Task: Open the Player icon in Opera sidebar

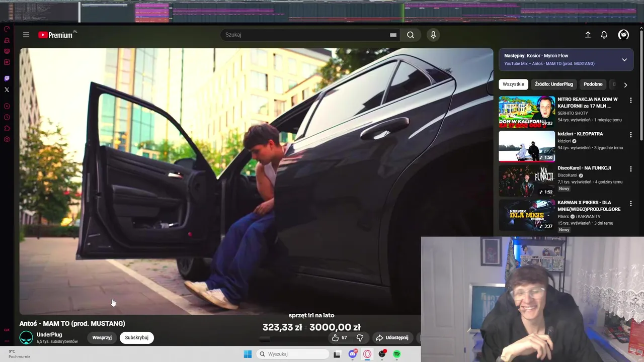Action: pos(7,106)
